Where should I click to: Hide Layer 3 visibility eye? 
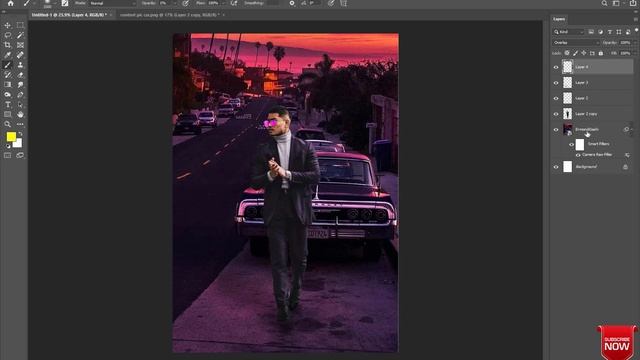[x=556, y=83]
